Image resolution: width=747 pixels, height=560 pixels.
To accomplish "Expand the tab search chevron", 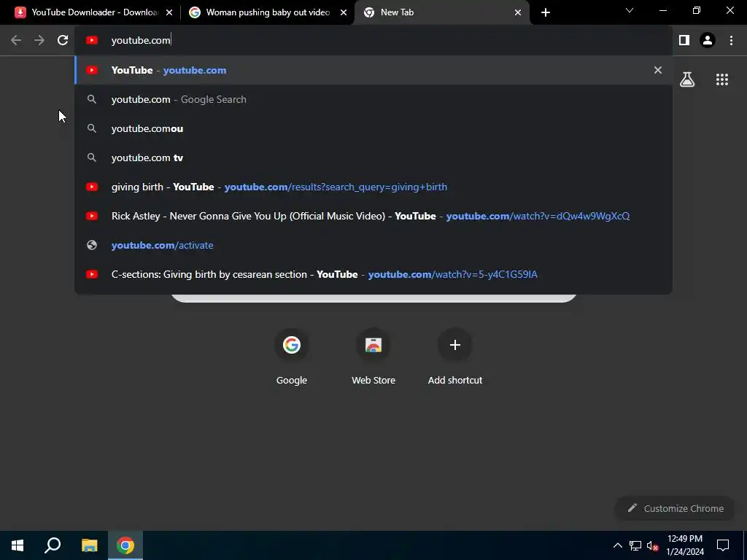I will 630,10.
